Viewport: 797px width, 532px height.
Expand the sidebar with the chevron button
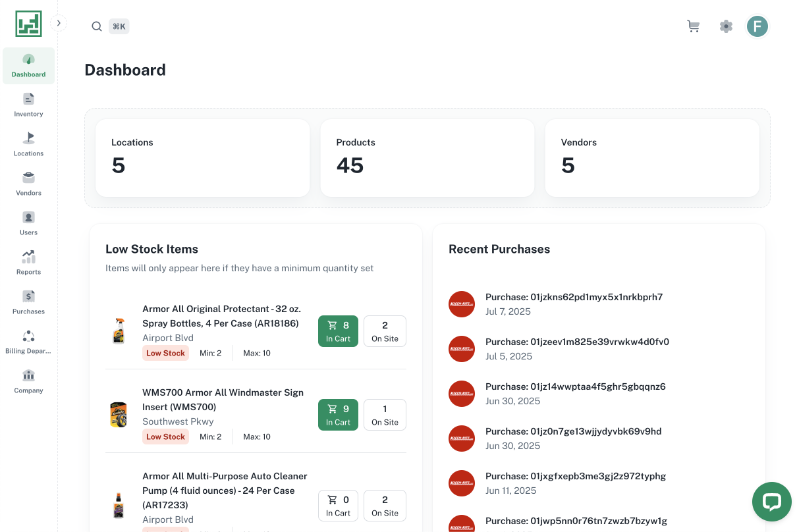(x=59, y=23)
